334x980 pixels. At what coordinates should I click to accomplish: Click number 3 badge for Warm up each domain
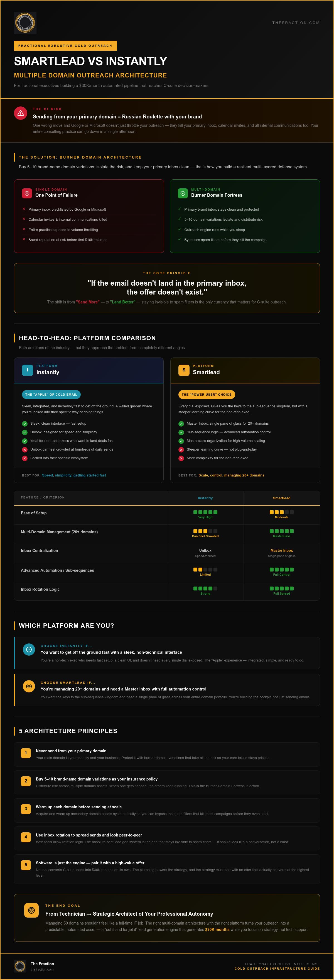tap(26, 809)
